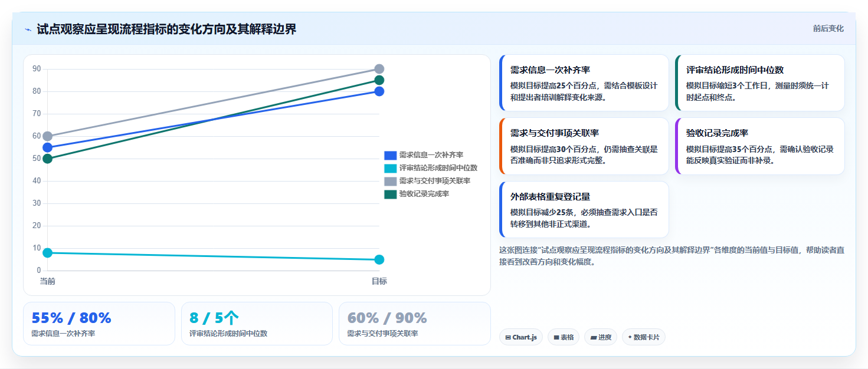Click legend text 需求与交付事项关联率
Image resolution: width=868 pixels, height=369 pixels.
point(434,181)
